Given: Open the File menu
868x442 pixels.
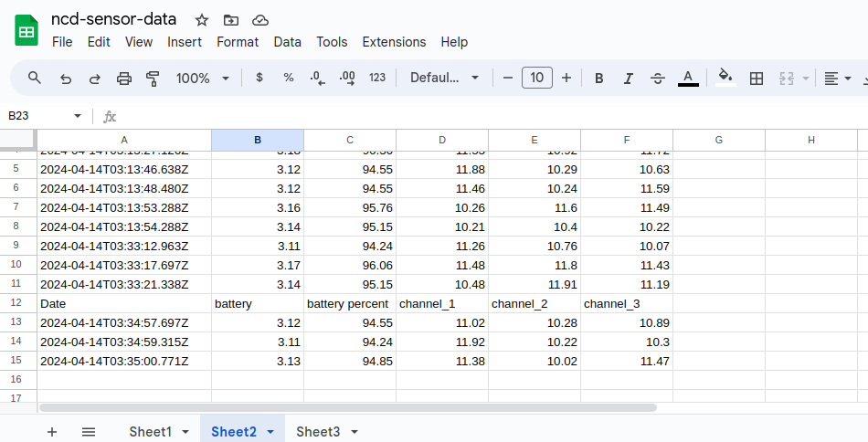Looking at the screenshot, I should coord(62,42).
